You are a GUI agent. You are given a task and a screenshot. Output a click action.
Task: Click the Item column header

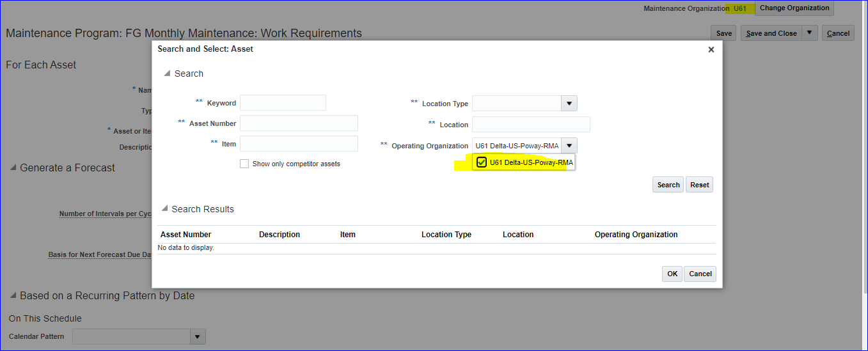pyautogui.click(x=348, y=235)
